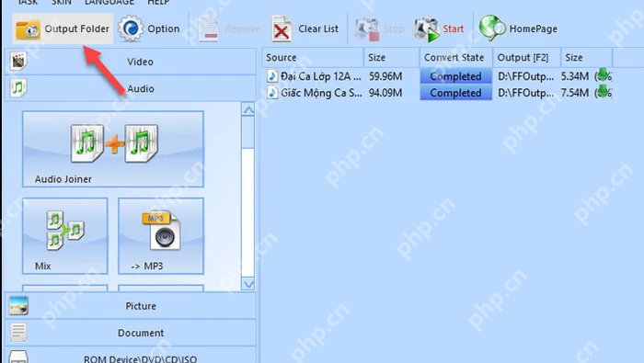Expand the Audio category panel
The height and width of the screenshot is (363, 644).
pyautogui.click(x=132, y=88)
